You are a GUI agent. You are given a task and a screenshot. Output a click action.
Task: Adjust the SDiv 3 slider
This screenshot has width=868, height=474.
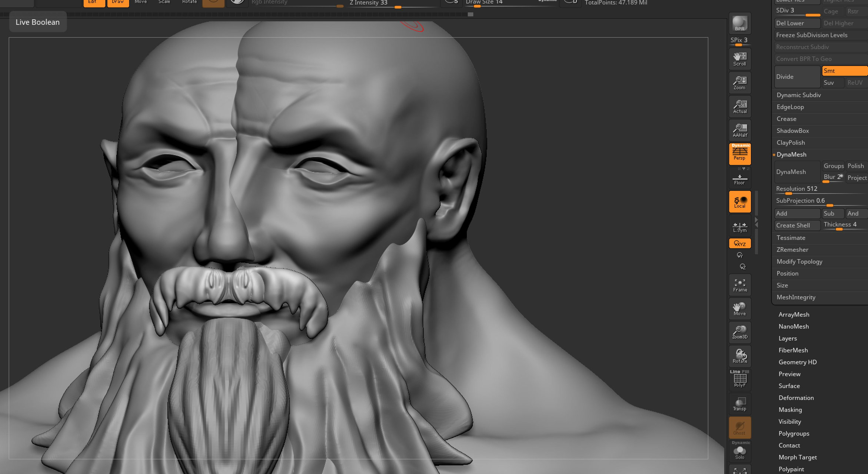point(797,11)
